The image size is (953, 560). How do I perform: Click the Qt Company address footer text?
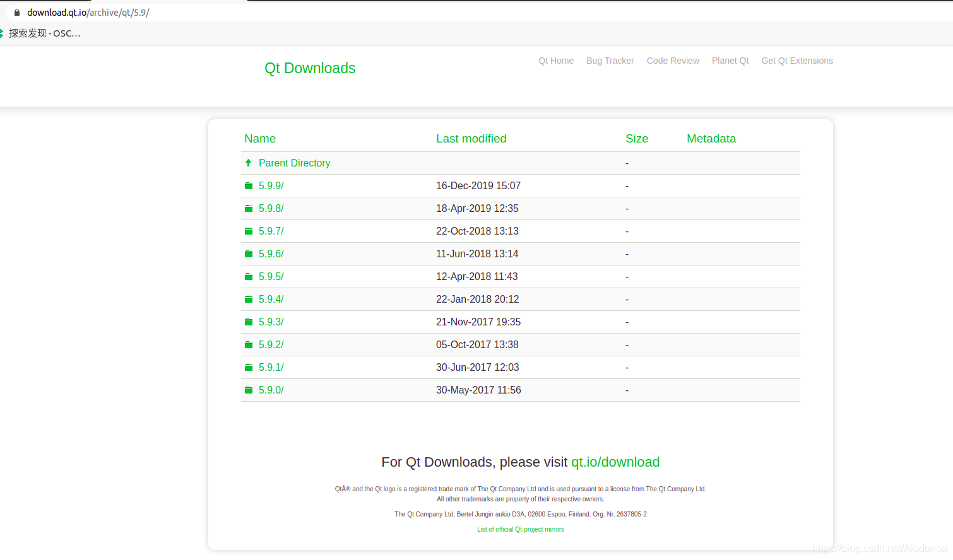tap(521, 515)
